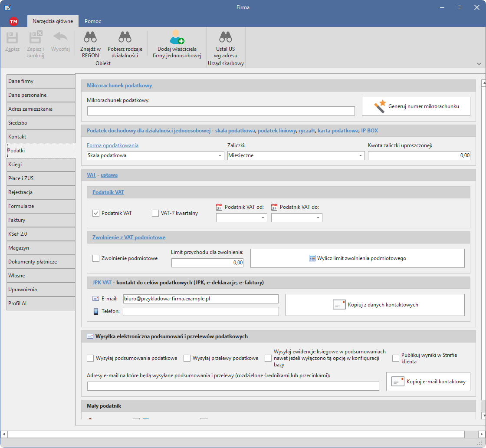Click the Firma window title bar app icon
The width and height of the screenshot is (486, 448).
point(7,7)
